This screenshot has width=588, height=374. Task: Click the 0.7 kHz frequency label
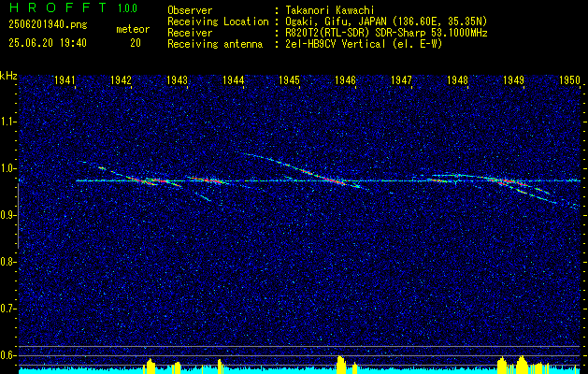pos(8,309)
